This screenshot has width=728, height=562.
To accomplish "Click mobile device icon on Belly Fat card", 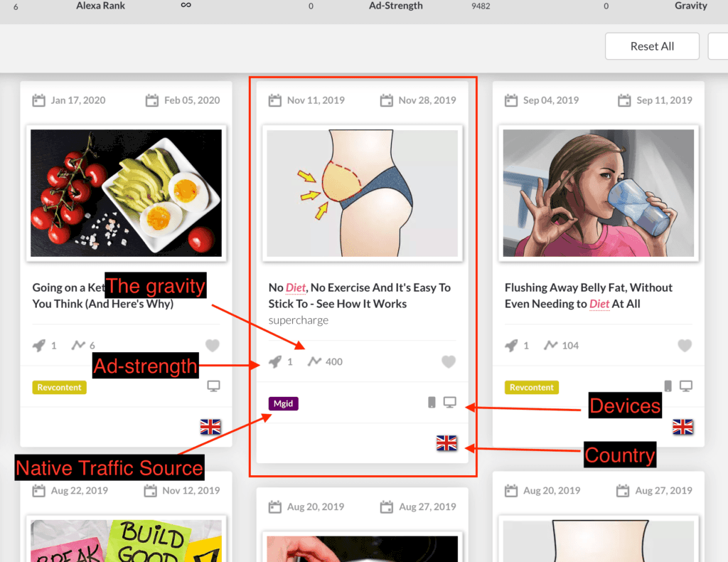I will click(x=668, y=386).
